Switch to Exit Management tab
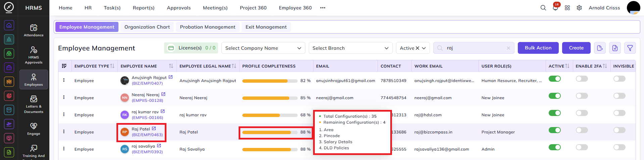The height and width of the screenshot is (160, 644). (266, 27)
